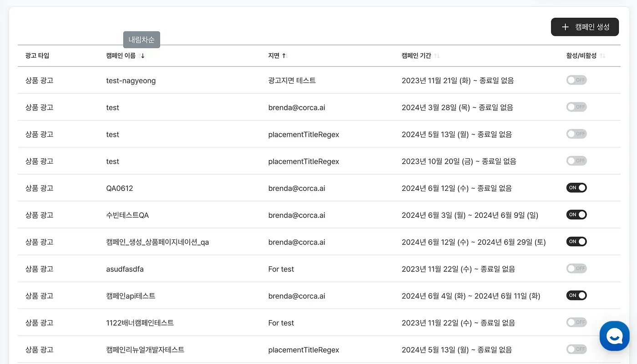The image size is (637, 364).
Task: Click the 지면 column header label
Action: point(273,56)
